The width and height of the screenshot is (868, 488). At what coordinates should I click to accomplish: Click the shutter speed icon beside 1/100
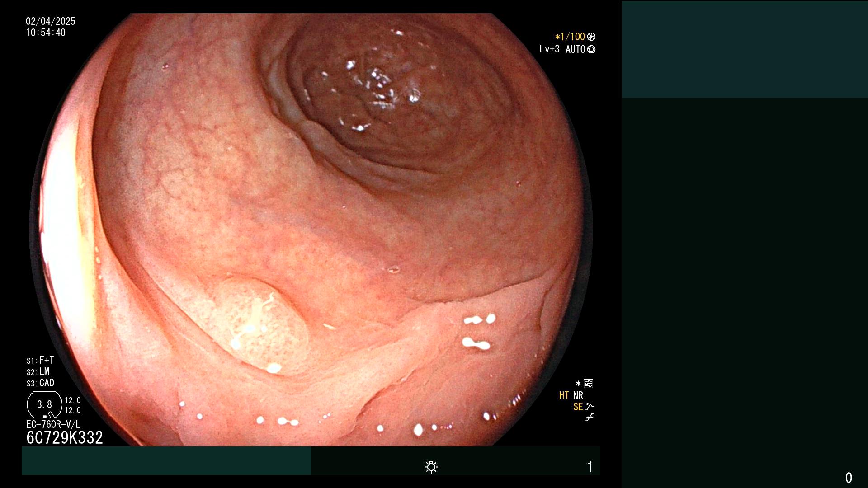pos(591,37)
